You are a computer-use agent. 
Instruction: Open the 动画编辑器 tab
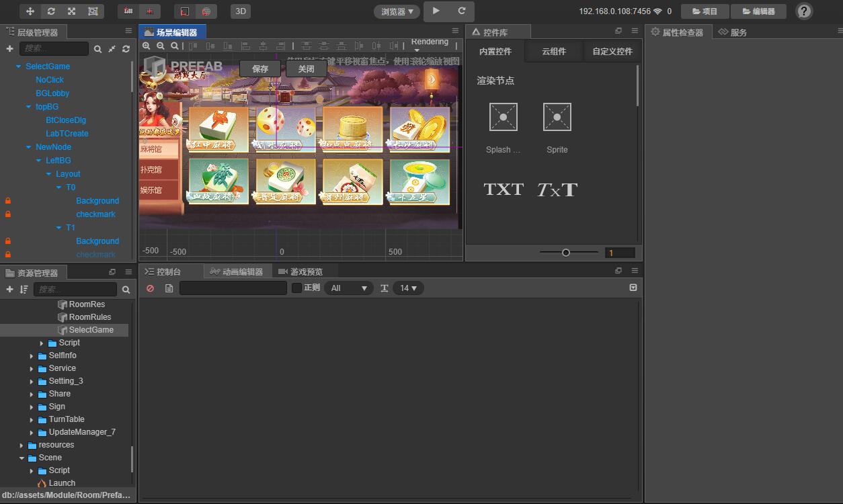(x=237, y=271)
